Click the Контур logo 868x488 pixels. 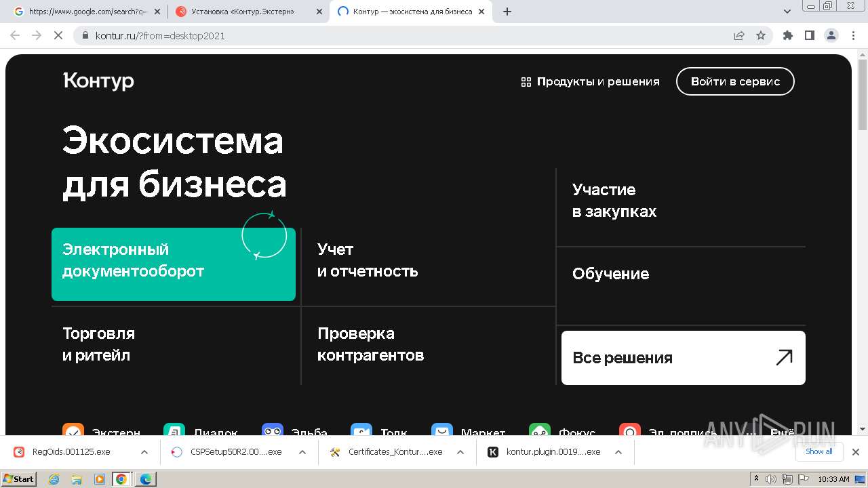(98, 81)
